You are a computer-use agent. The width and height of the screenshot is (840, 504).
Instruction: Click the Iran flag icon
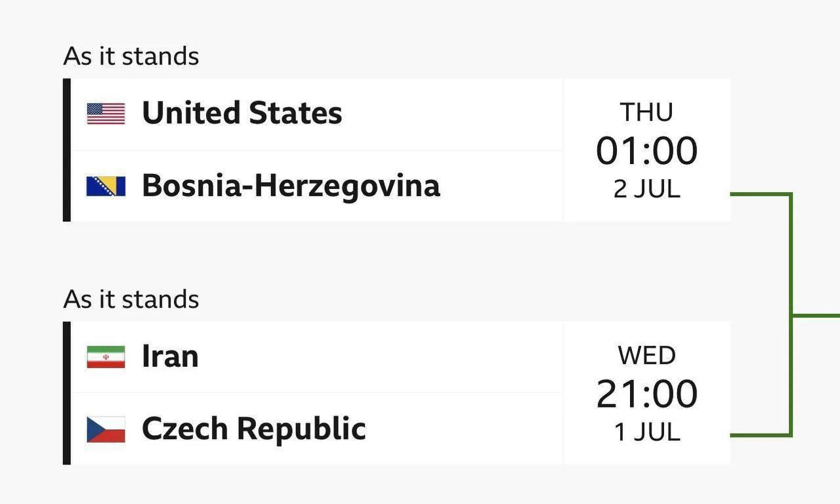[x=106, y=356]
